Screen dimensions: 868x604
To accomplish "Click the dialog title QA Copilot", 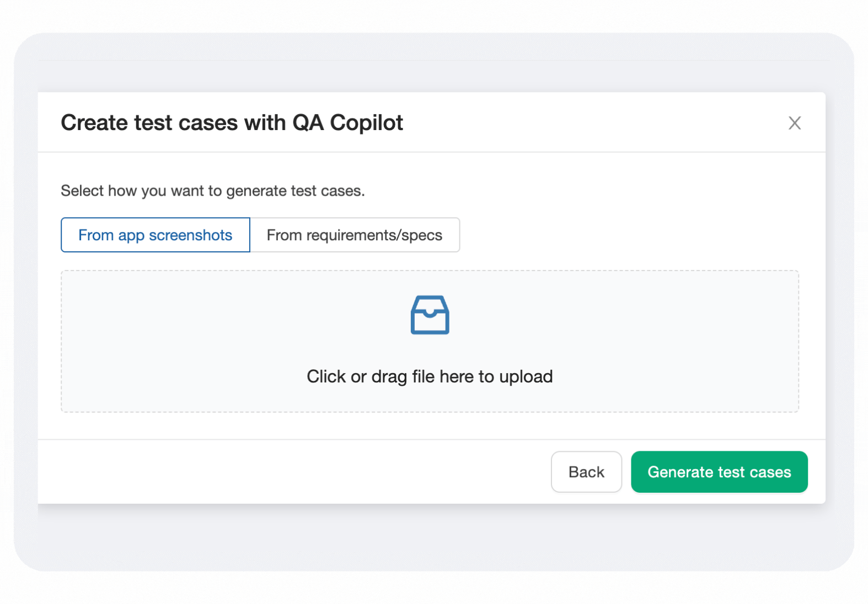I will point(232,122).
